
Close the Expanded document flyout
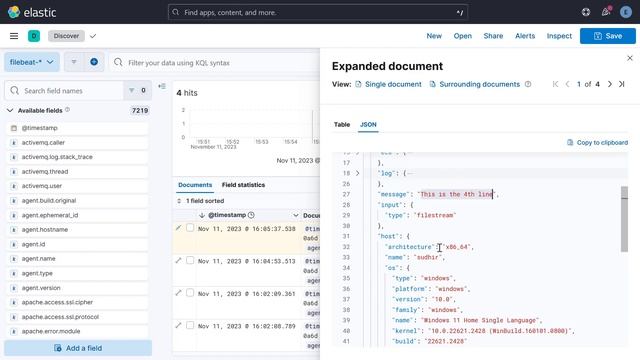tap(630, 58)
